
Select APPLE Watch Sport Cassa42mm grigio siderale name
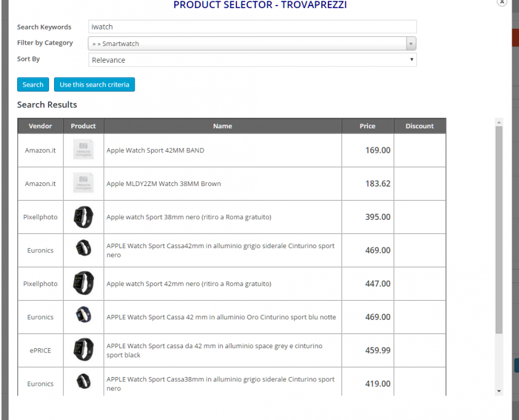pyautogui.click(x=220, y=250)
